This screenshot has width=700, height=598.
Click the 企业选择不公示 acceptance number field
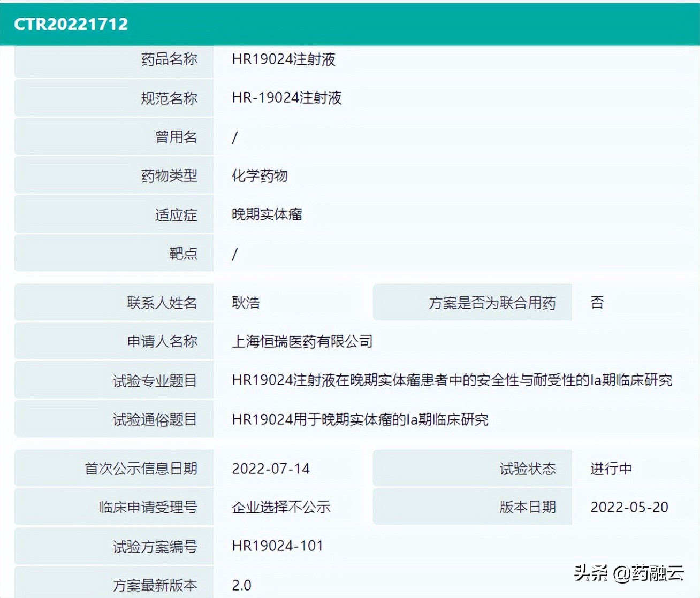[x=281, y=507]
